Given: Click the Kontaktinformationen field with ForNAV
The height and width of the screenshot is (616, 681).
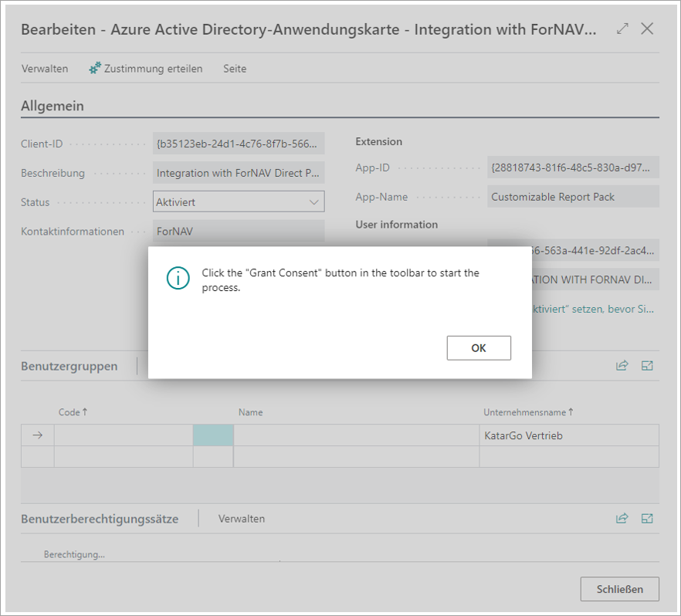Looking at the screenshot, I should click(x=239, y=231).
